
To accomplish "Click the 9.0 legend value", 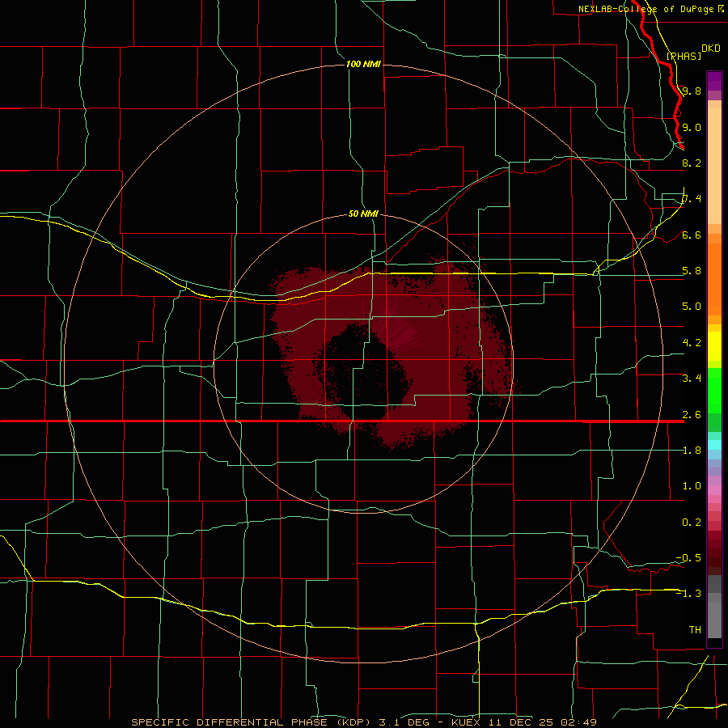I will pyautogui.click(x=692, y=127).
